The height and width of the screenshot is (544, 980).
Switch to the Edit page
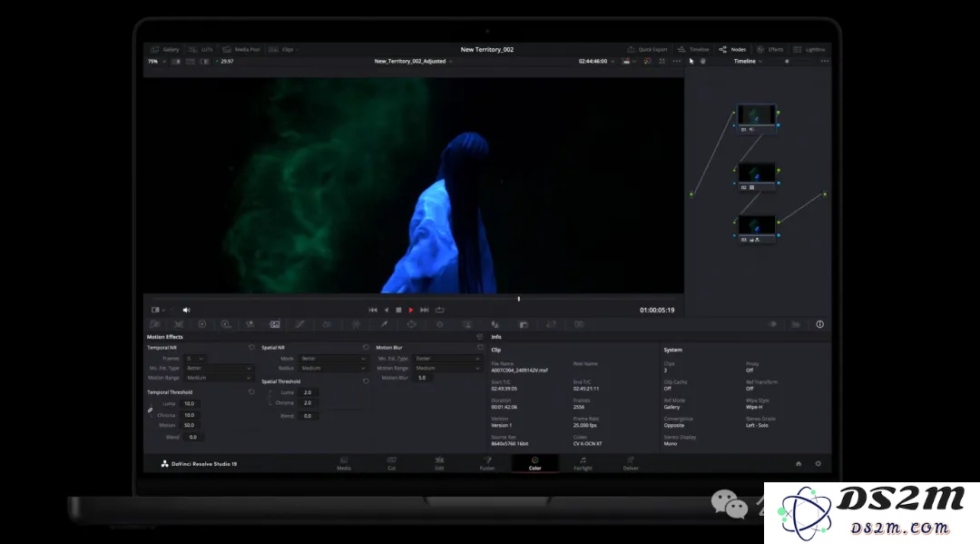[x=439, y=463]
